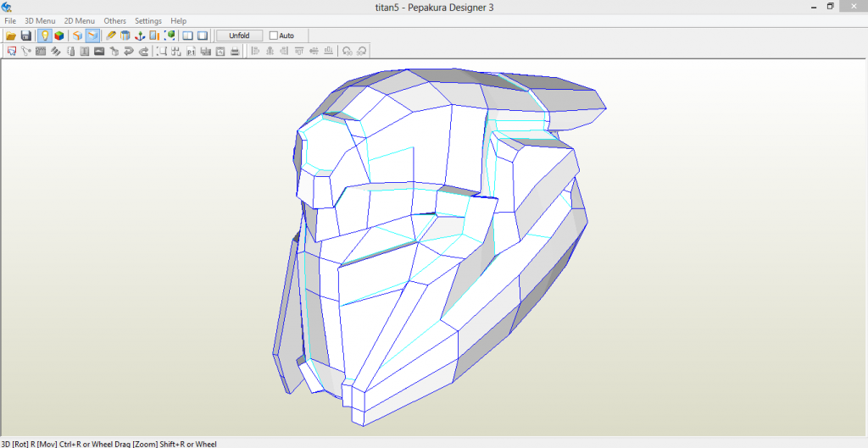Expand the Others menu

tap(114, 20)
